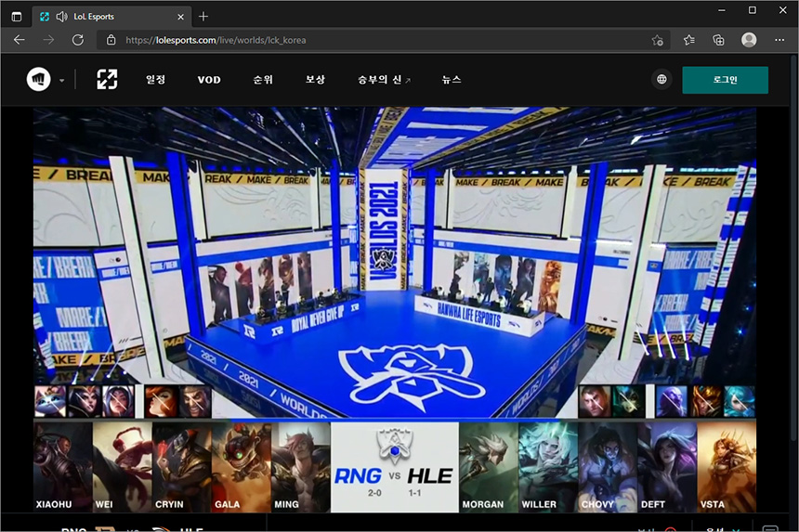Open browser Settings and more menu

(779, 40)
